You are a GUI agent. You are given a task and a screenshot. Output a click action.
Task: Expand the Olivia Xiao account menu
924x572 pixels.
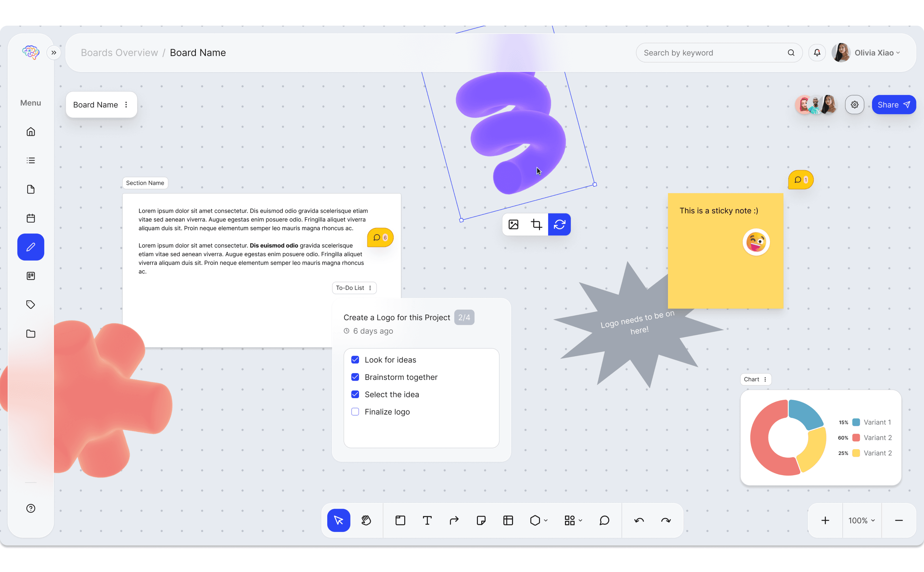click(877, 53)
